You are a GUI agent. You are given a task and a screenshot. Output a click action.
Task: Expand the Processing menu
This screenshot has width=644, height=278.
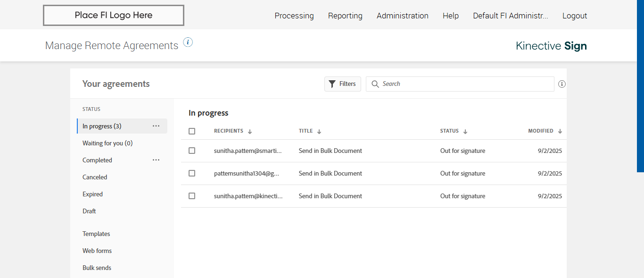pyautogui.click(x=294, y=16)
